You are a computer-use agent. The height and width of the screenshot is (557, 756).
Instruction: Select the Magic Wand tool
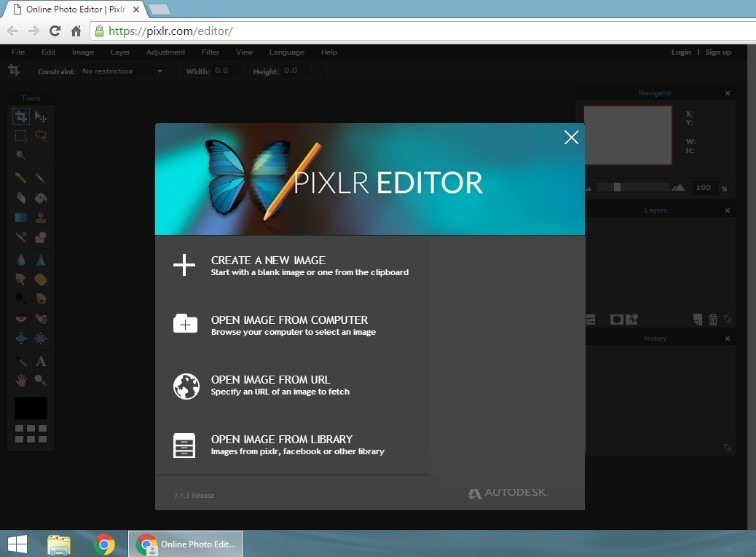pyautogui.click(x=21, y=155)
